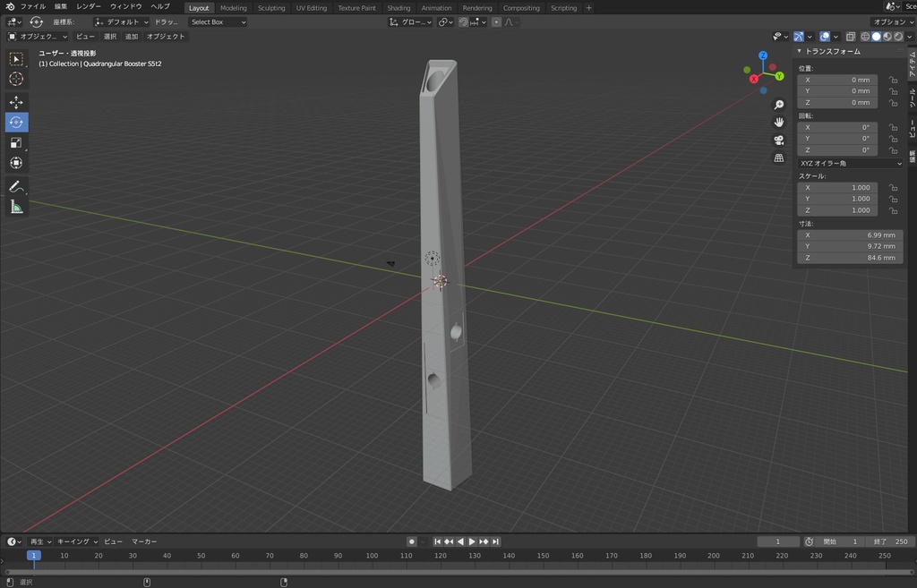Switch to wireframe viewport shading
Image resolution: width=917 pixels, height=588 pixels.
coord(865,36)
